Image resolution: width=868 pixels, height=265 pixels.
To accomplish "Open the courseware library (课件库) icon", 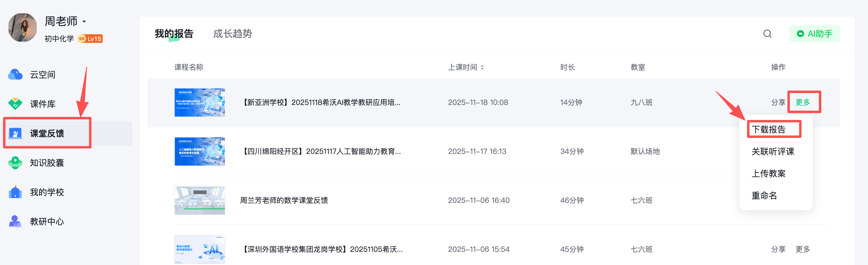I will 15,104.
